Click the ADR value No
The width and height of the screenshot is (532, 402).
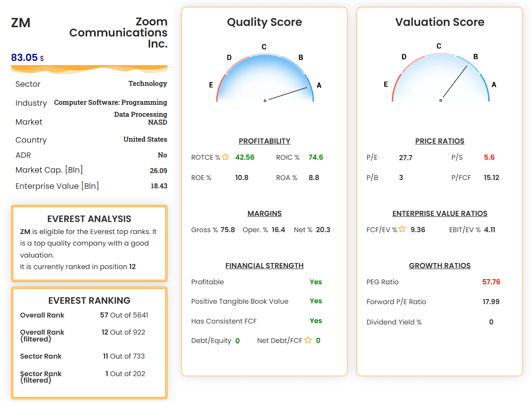coord(162,155)
